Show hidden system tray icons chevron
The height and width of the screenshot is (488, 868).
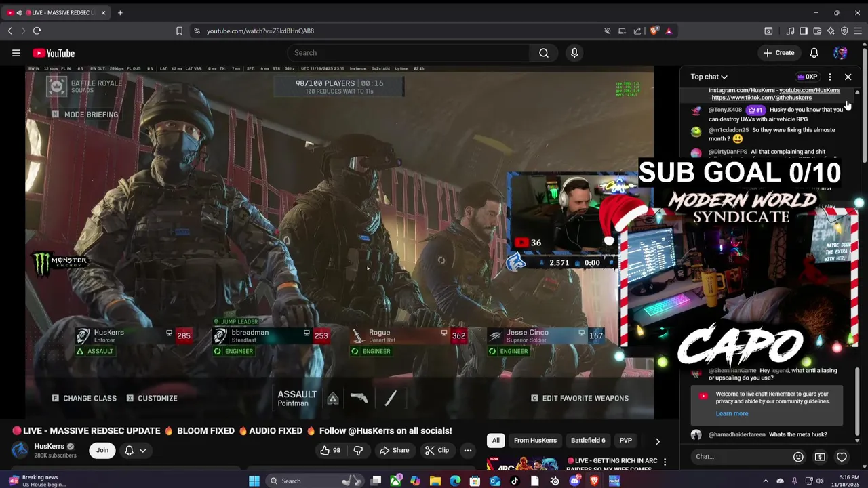coord(766,481)
